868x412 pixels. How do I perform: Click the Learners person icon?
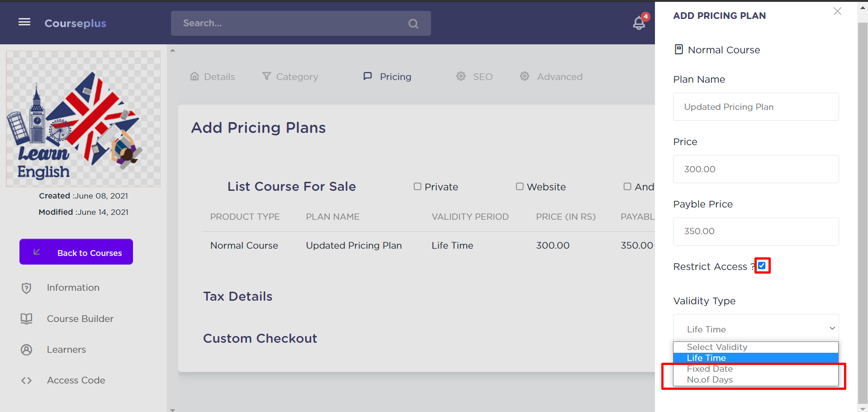tap(27, 350)
